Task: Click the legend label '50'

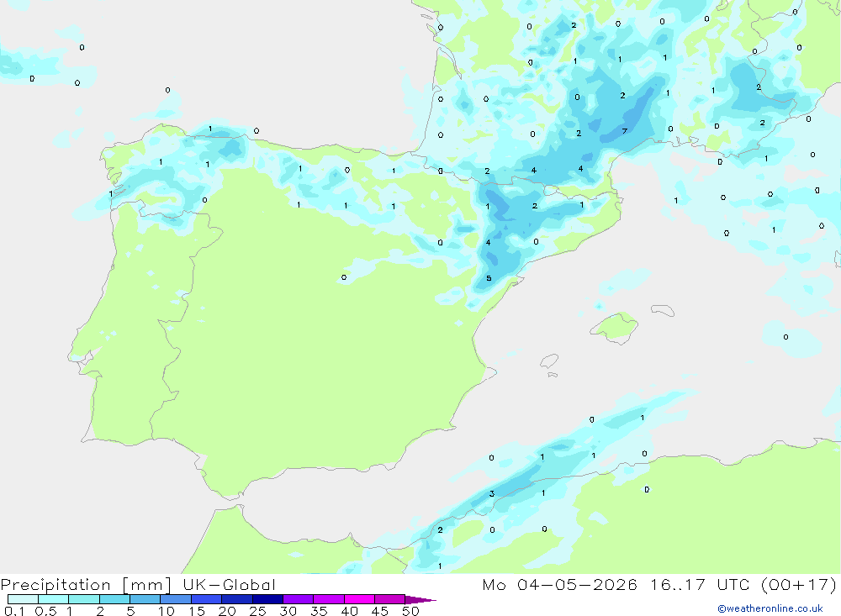Action: pyautogui.click(x=410, y=611)
